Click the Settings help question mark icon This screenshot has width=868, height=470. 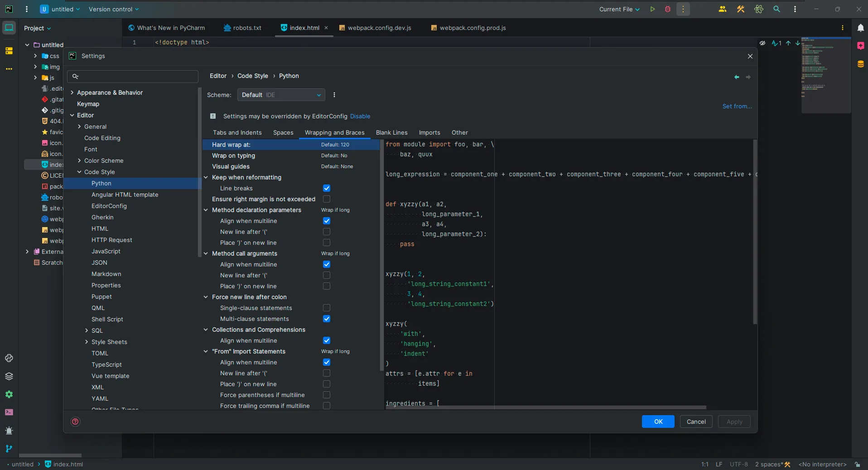pyautogui.click(x=76, y=422)
